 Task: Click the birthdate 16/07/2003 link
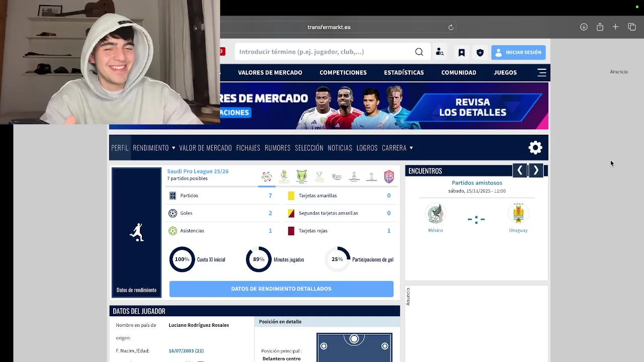tap(186, 350)
